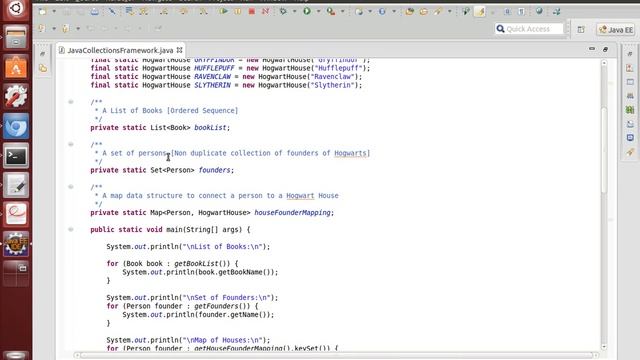Click the Previous Annotation icon
The width and height of the screenshot is (640, 360).
(x=65, y=28)
